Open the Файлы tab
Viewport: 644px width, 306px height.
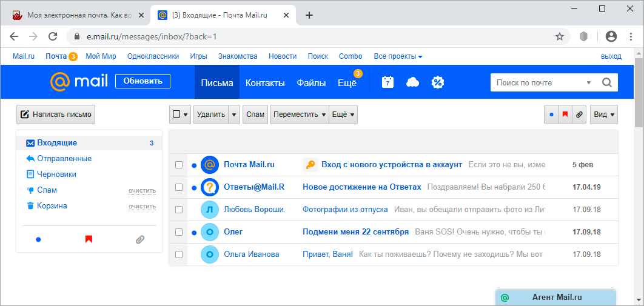[x=311, y=83]
